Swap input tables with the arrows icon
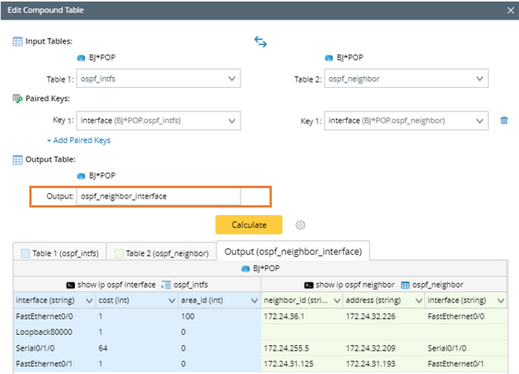This screenshot has width=519, height=374. [x=260, y=42]
